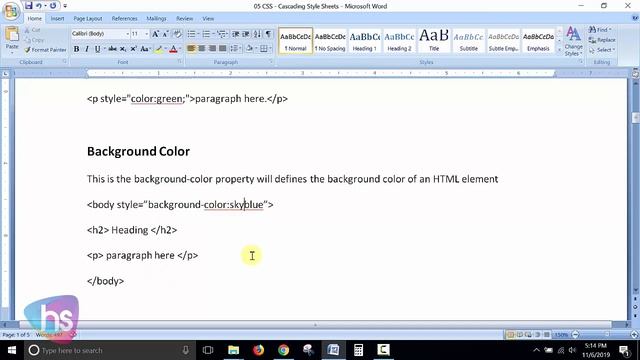This screenshot has height=360, width=640.
Task: Toggle Bold formatting
Action: 76,49
